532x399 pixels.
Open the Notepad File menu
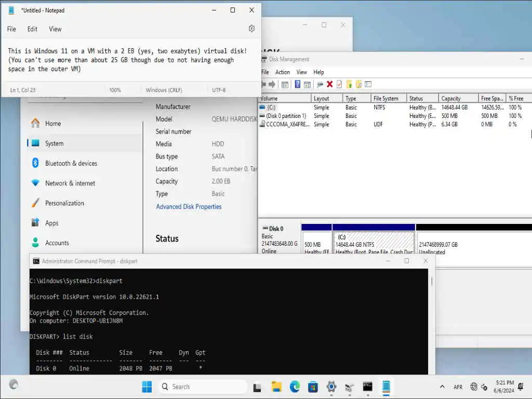pos(11,29)
